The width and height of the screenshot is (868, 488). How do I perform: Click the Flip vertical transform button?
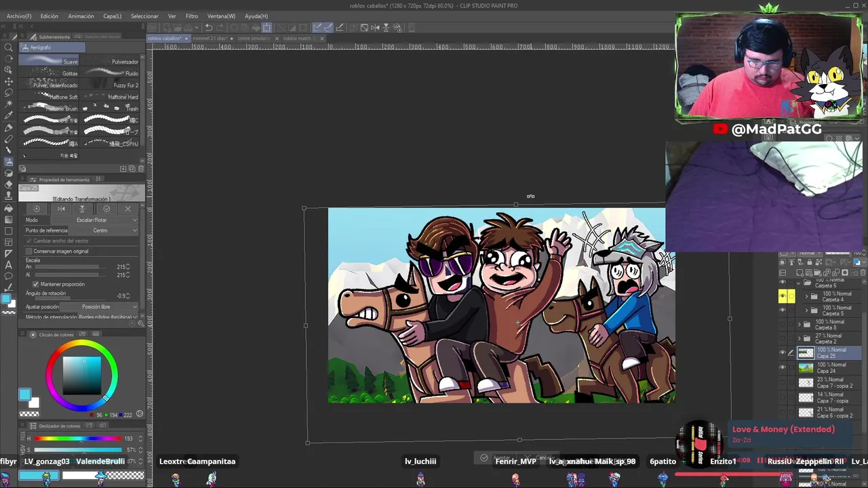click(82, 209)
